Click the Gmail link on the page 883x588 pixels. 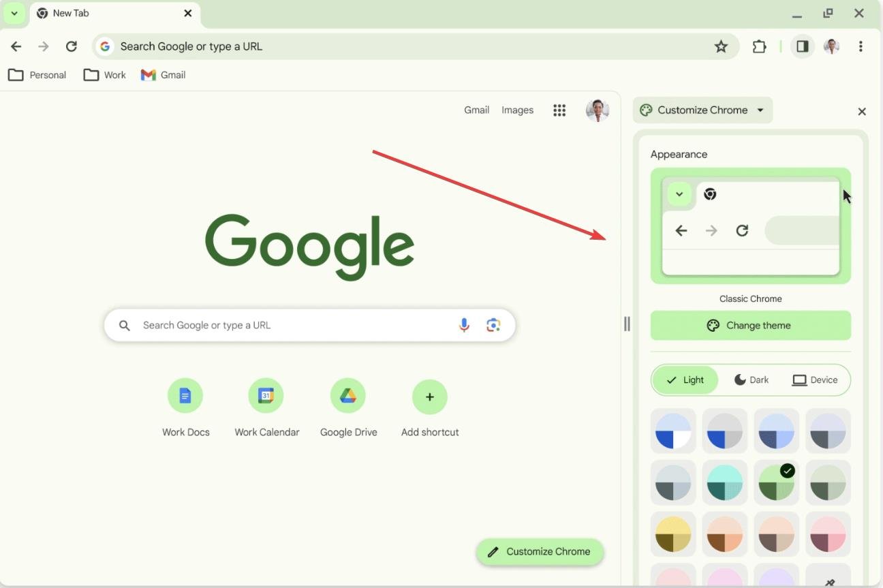coord(477,110)
